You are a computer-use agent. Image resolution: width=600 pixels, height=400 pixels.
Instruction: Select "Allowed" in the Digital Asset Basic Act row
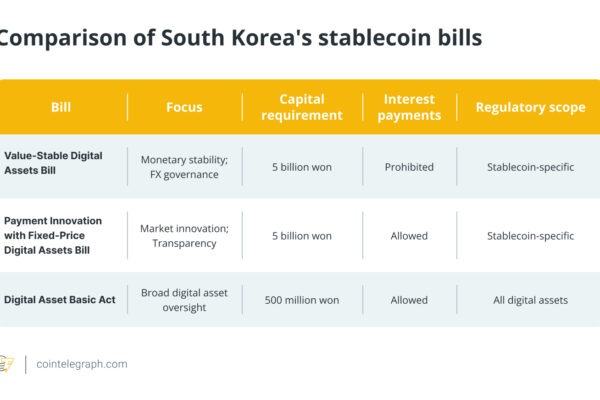tap(409, 300)
